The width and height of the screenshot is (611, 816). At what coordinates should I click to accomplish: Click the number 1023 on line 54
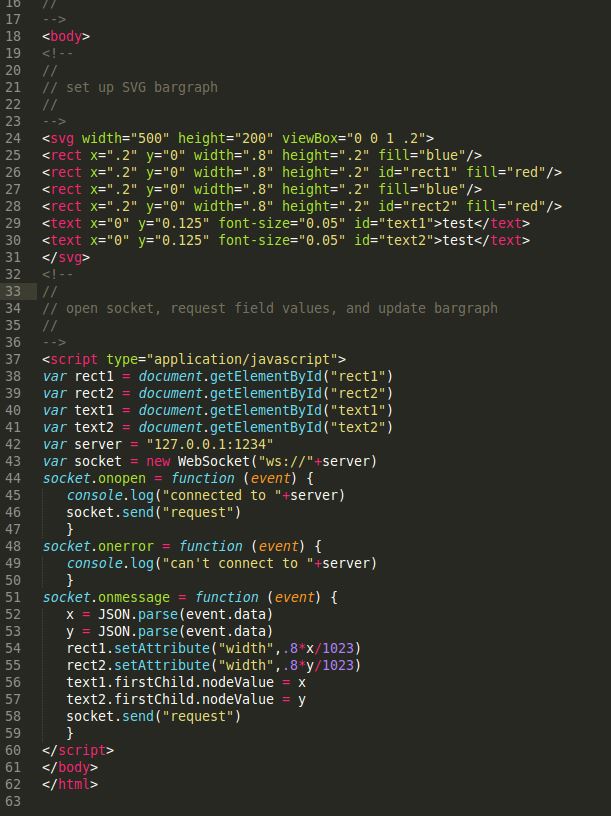pos(338,648)
